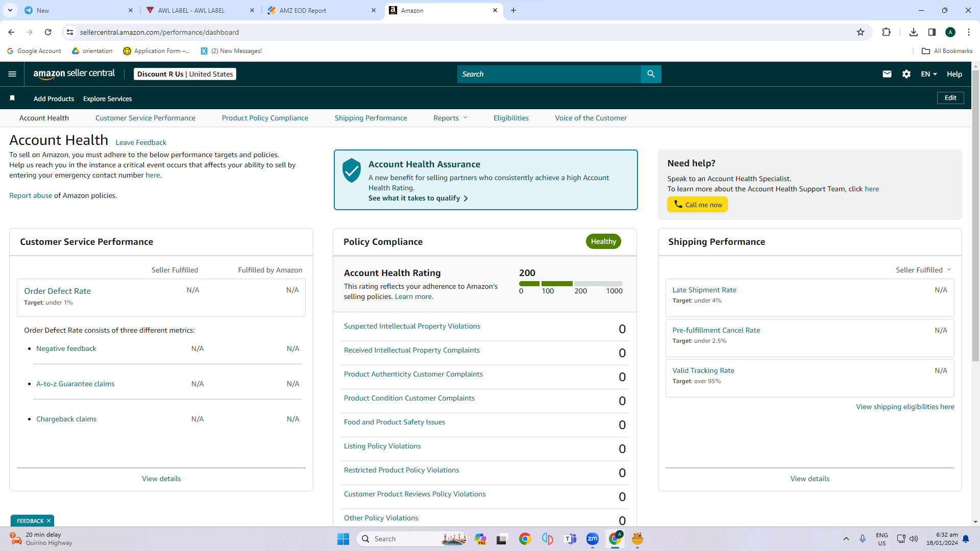Open the Google Account bookmark
This screenshot has width=980, height=551.
(34, 51)
